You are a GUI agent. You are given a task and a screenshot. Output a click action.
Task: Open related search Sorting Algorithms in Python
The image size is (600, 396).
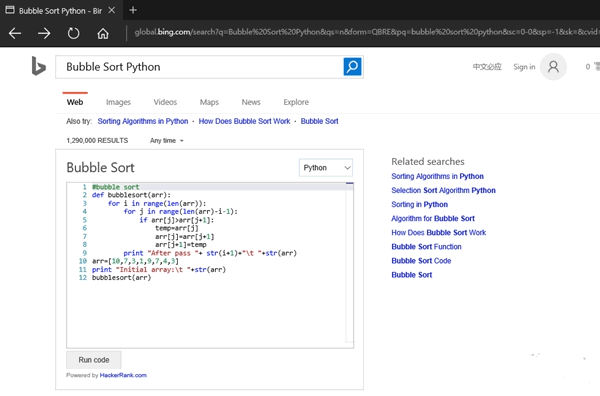[x=437, y=176]
